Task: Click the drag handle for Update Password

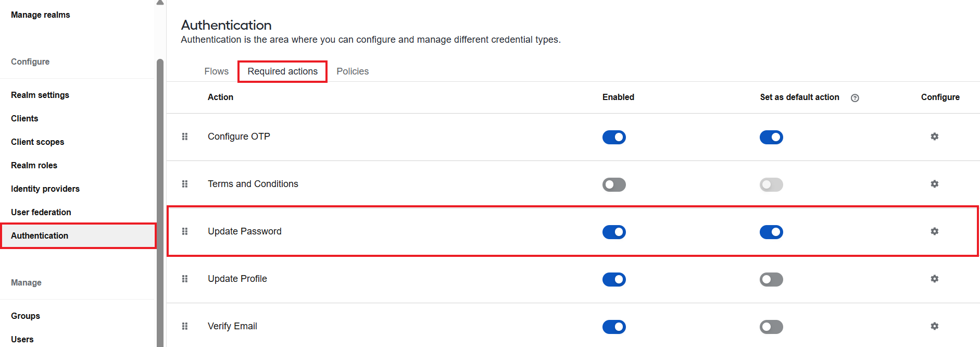Action: 185,231
